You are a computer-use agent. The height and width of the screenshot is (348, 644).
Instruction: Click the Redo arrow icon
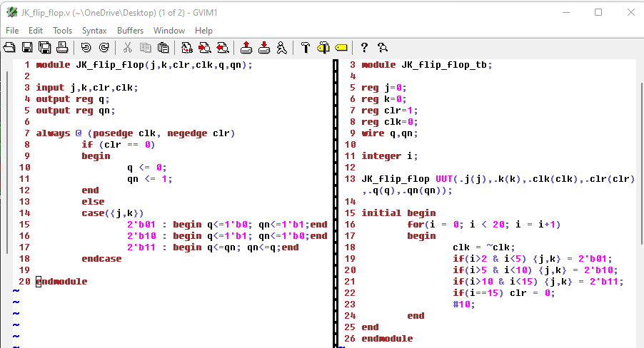[104, 48]
